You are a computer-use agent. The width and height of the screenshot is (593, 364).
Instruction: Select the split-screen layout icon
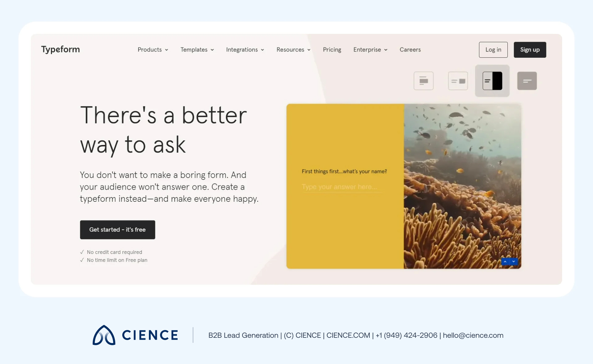pos(492,81)
